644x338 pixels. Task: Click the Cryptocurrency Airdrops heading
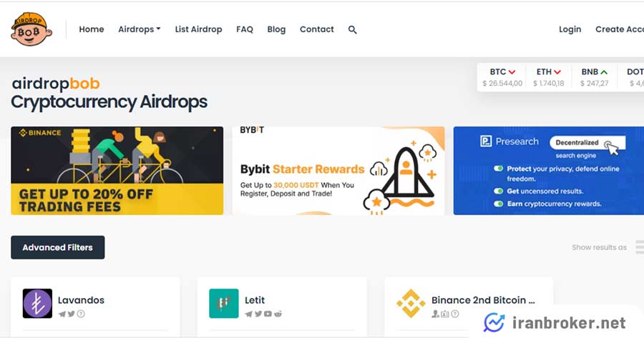coord(109,103)
